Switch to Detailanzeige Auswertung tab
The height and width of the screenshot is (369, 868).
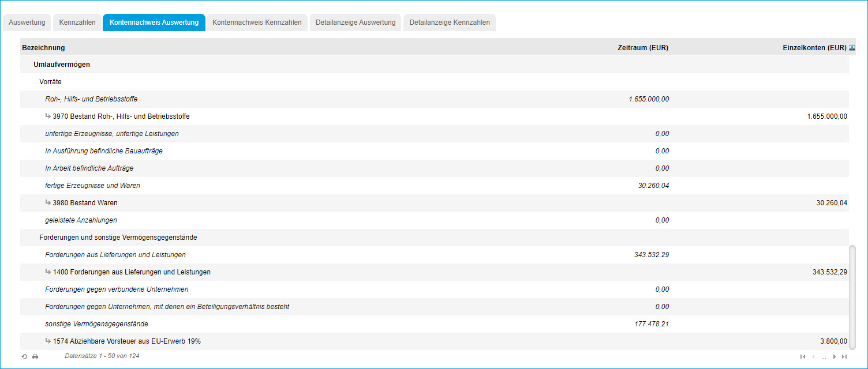pos(356,22)
